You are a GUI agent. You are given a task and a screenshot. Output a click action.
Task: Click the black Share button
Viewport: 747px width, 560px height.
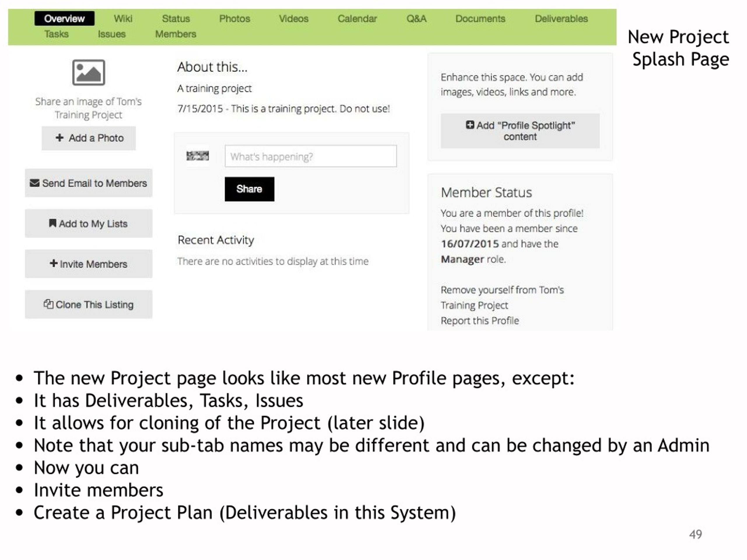249,189
